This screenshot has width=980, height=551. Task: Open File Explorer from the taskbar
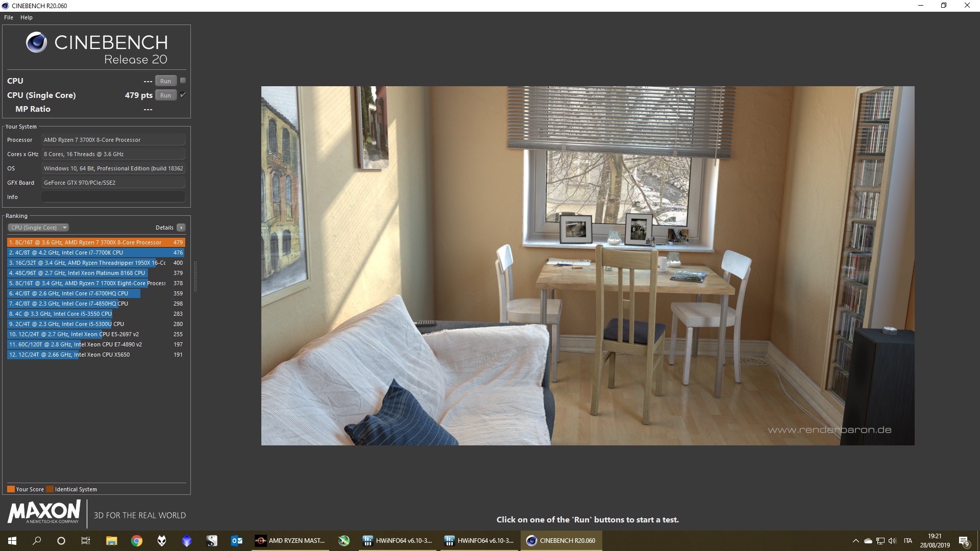click(x=111, y=541)
